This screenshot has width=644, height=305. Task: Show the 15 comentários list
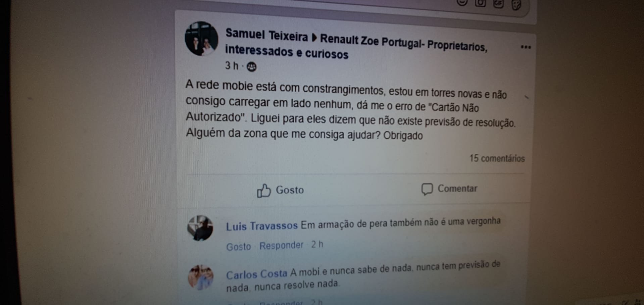[x=497, y=158]
